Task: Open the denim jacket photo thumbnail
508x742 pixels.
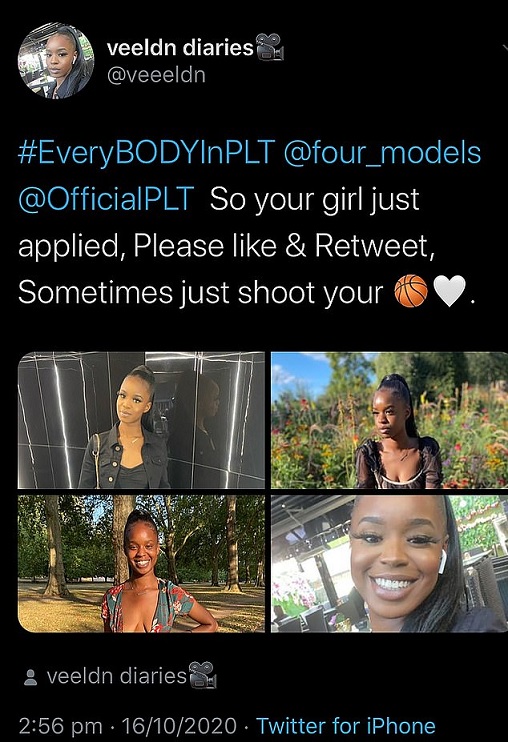Action: pyautogui.click(x=141, y=420)
